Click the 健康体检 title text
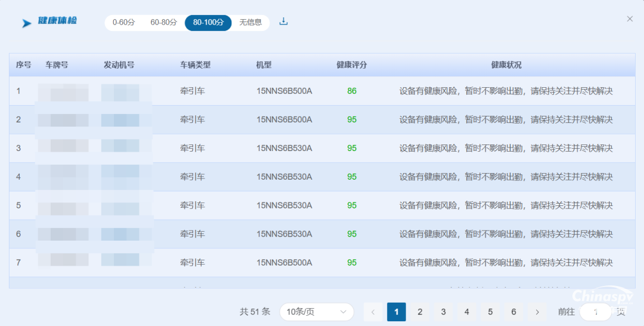 57,21
